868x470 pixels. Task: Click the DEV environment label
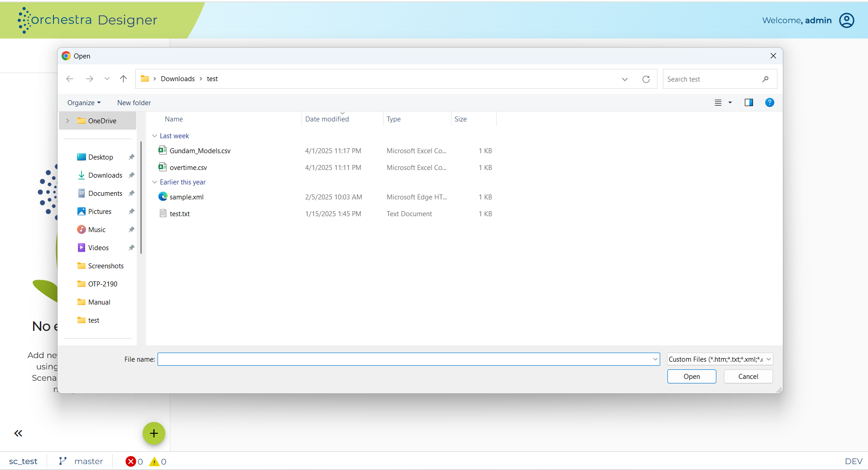(854, 461)
